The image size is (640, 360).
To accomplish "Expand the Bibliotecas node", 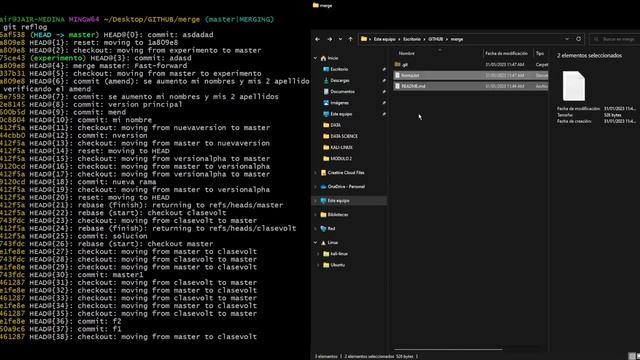I will click(316, 215).
